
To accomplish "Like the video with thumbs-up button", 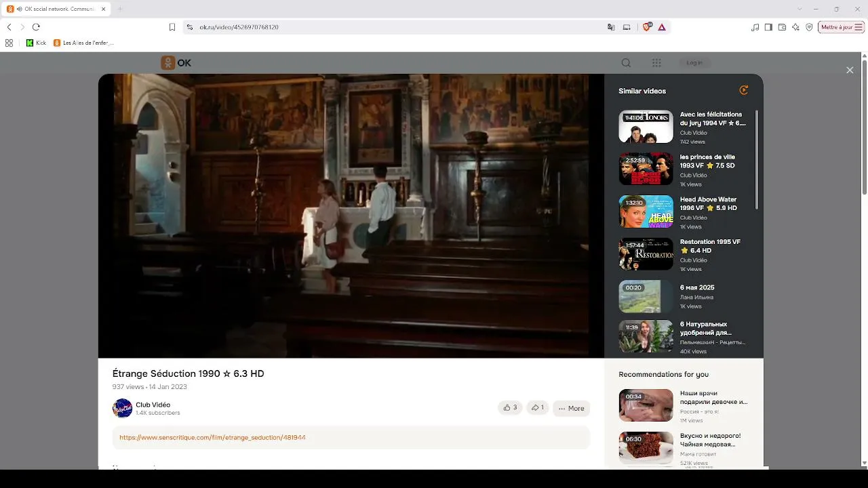I will coord(510,408).
